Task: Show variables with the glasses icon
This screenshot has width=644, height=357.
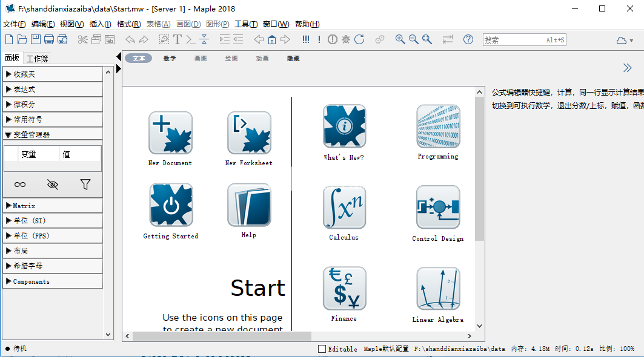Action: coord(20,185)
